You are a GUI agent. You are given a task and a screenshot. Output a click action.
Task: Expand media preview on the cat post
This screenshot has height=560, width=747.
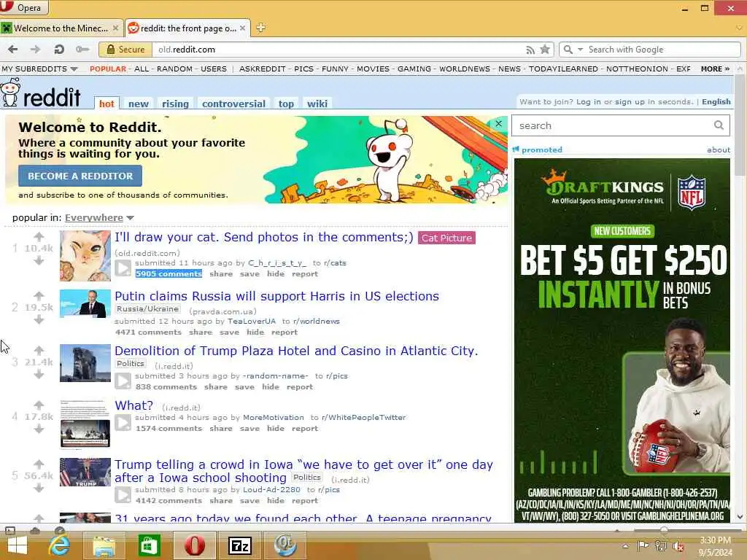pyautogui.click(x=123, y=268)
